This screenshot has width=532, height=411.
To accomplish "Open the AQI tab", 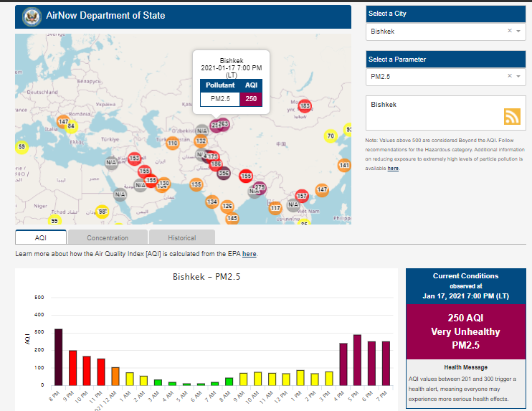I will [x=41, y=237].
